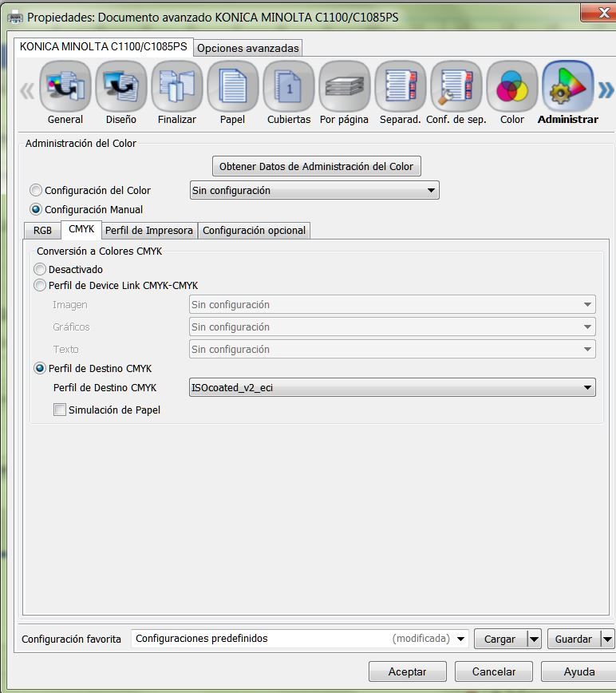Open the Cubiertas covers icon

pyautogui.click(x=289, y=86)
